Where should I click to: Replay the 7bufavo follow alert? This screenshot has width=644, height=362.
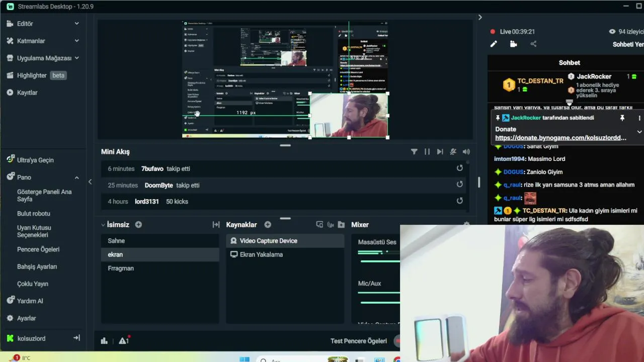coord(459,168)
